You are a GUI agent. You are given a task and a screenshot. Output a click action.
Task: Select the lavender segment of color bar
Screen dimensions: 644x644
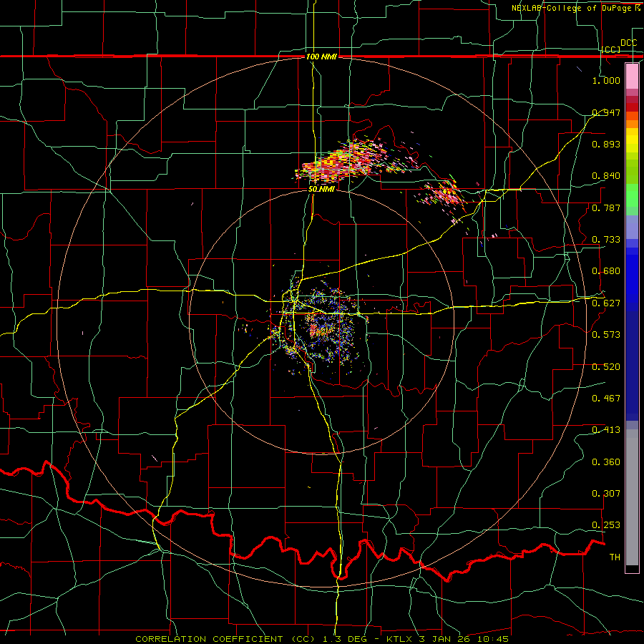632,227
